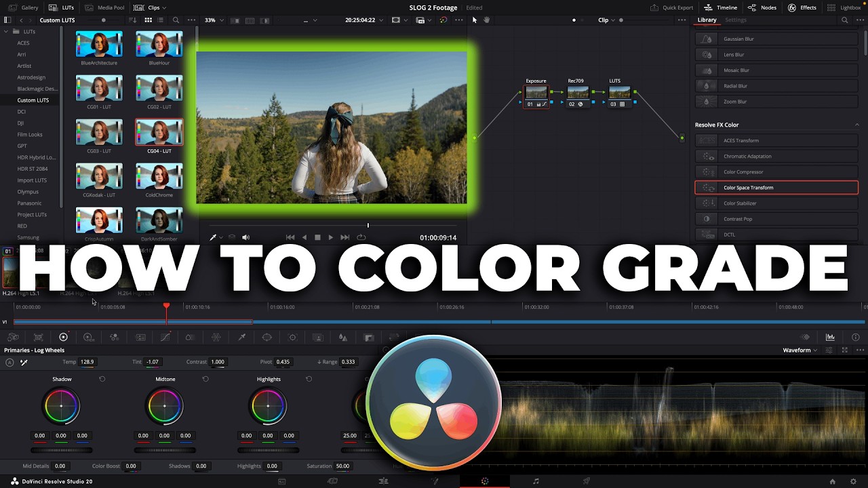
Task: Switch to the effects Settings tab
Action: (x=736, y=20)
